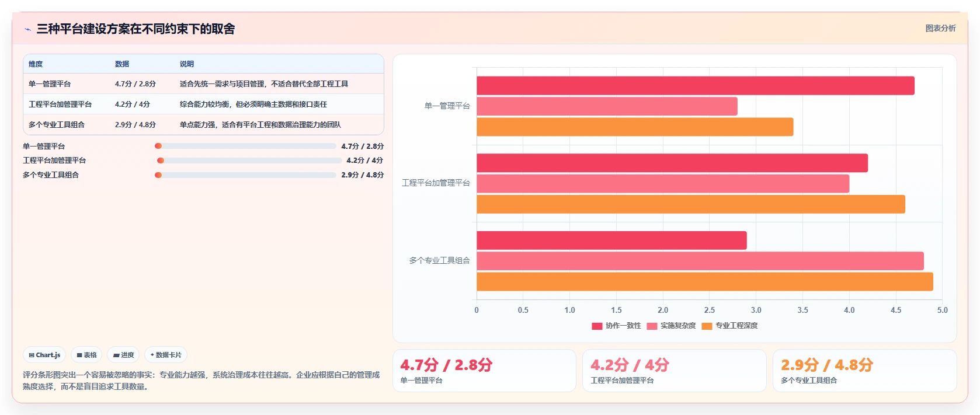Click the orange 专业工程深度 legend color swatch
This screenshot has height=415, width=980.
pyautogui.click(x=707, y=326)
